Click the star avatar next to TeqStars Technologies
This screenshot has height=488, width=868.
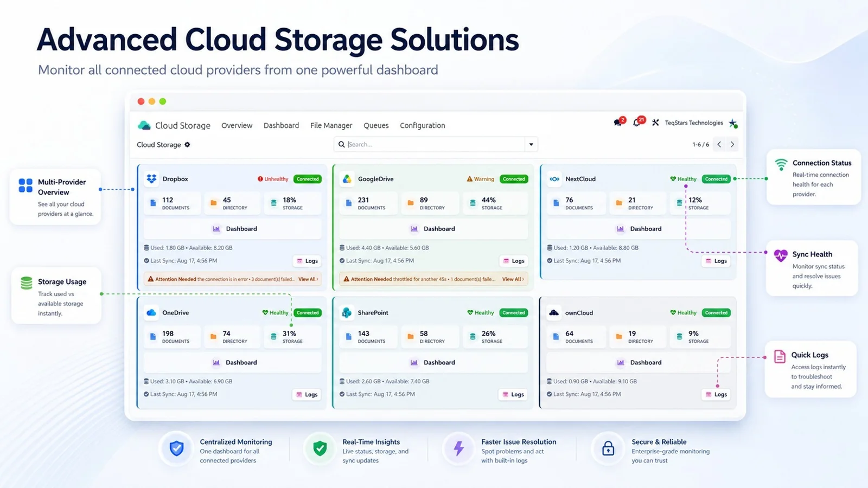coord(733,123)
